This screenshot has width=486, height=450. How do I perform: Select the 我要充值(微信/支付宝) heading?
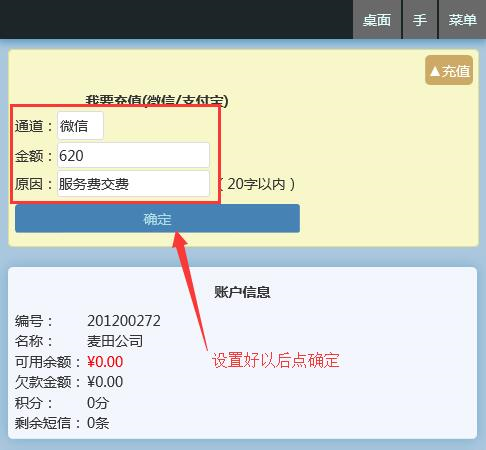coord(157,100)
